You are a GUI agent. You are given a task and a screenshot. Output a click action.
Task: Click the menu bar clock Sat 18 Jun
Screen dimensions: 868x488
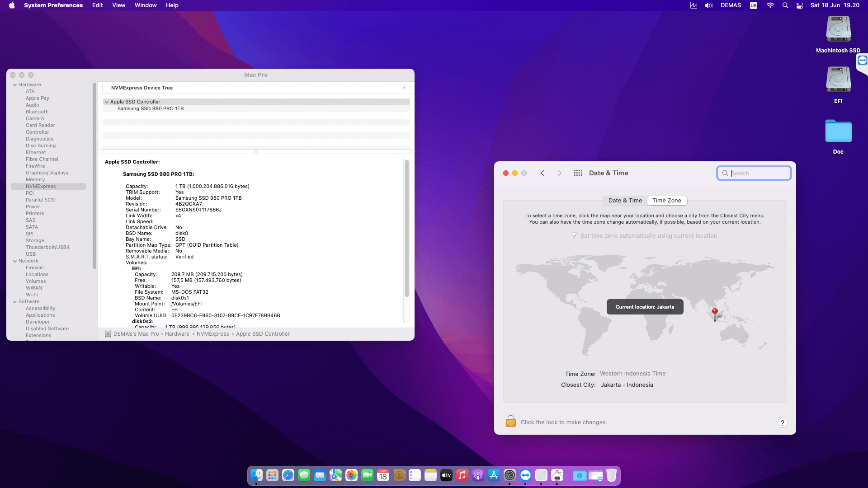tap(835, 5)
